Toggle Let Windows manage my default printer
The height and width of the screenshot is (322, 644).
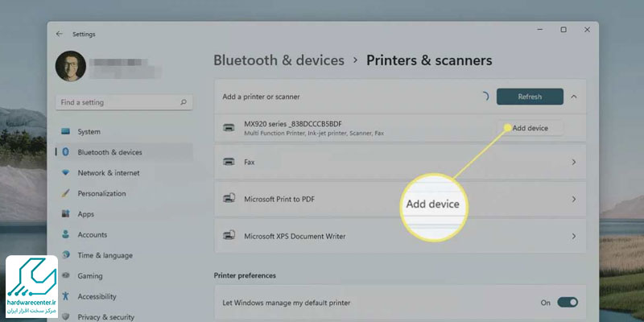[568, 303]
